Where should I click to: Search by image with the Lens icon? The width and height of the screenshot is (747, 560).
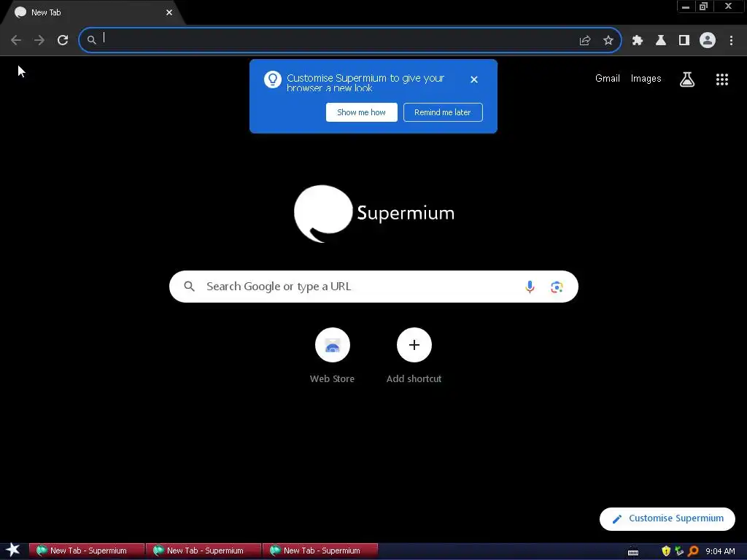tap(557, 287)
